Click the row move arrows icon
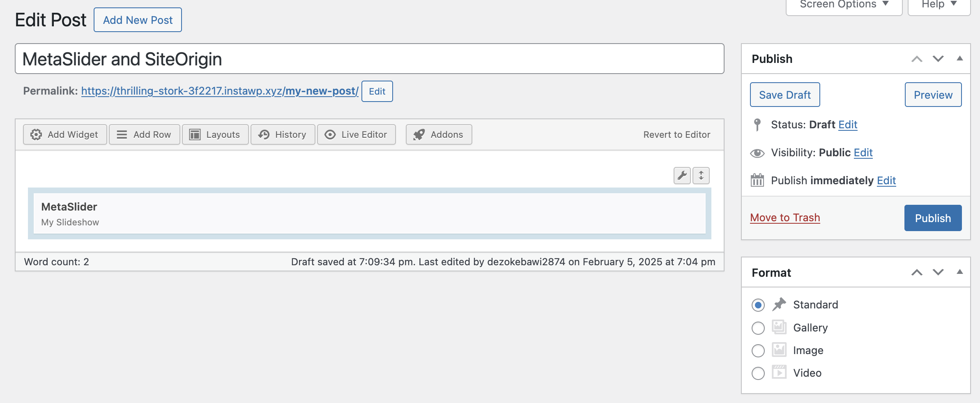The image size is (980, 403). 701,176
